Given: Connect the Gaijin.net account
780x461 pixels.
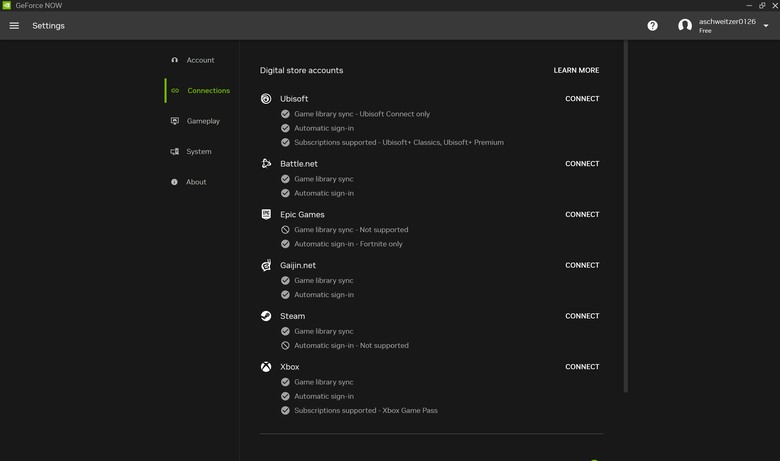Looking at the screenshot, I should point(582,265).
